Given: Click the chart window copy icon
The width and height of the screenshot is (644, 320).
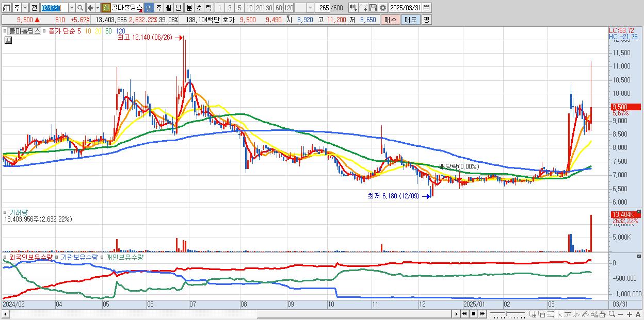Looking at the screenshot, I should click(603, 314).
